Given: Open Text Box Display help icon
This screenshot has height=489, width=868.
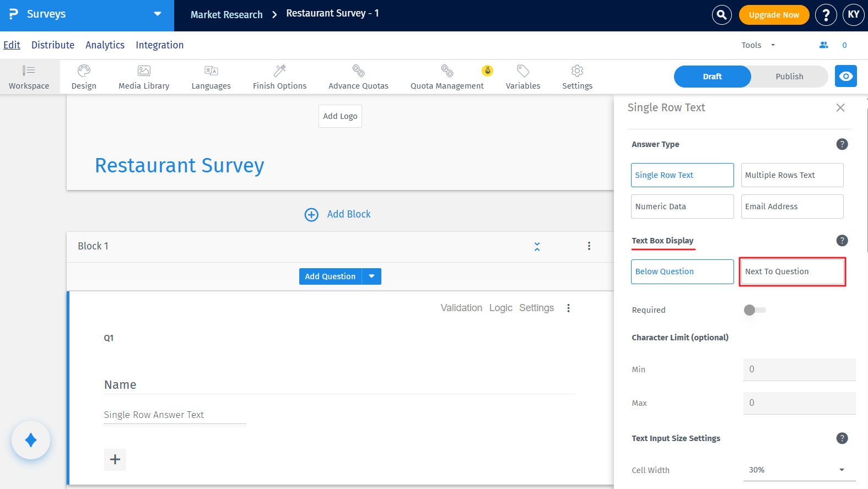Looking at the screenshot, I should click(x=842, y=241).
